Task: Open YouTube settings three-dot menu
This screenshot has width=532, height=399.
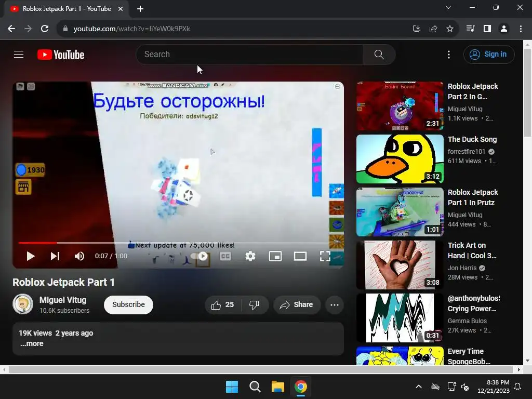Action: click(448, 54)
